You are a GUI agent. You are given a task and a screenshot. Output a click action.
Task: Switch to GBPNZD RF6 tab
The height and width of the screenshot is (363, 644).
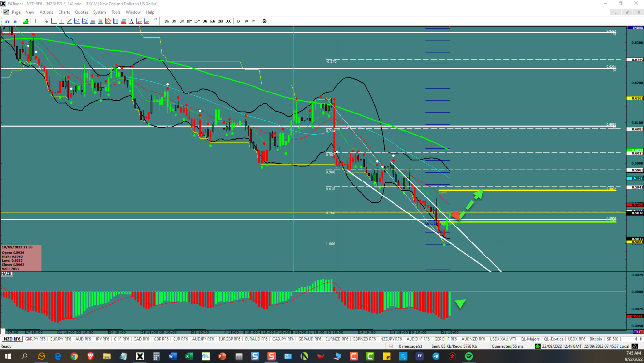coord(364,339)
